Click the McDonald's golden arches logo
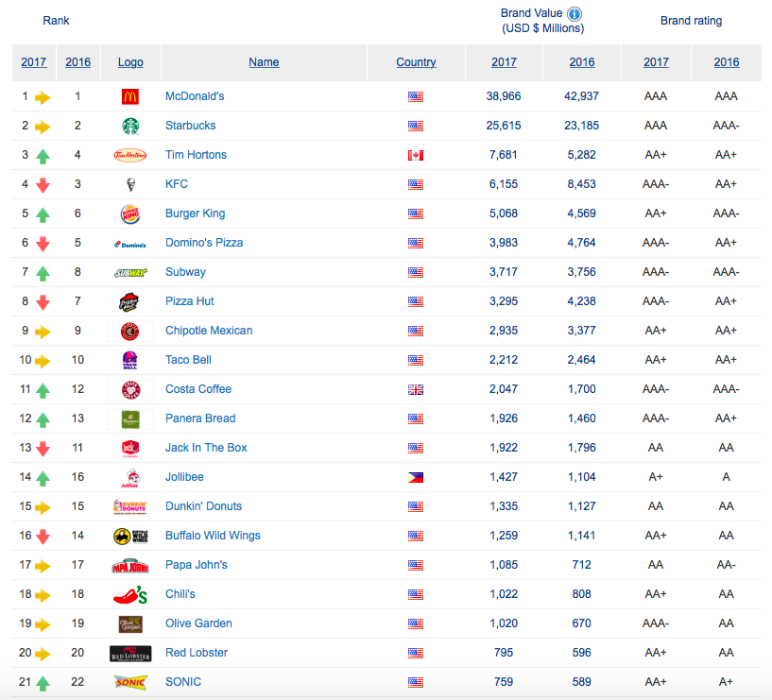The image size is (772, 700). (130, 96)
